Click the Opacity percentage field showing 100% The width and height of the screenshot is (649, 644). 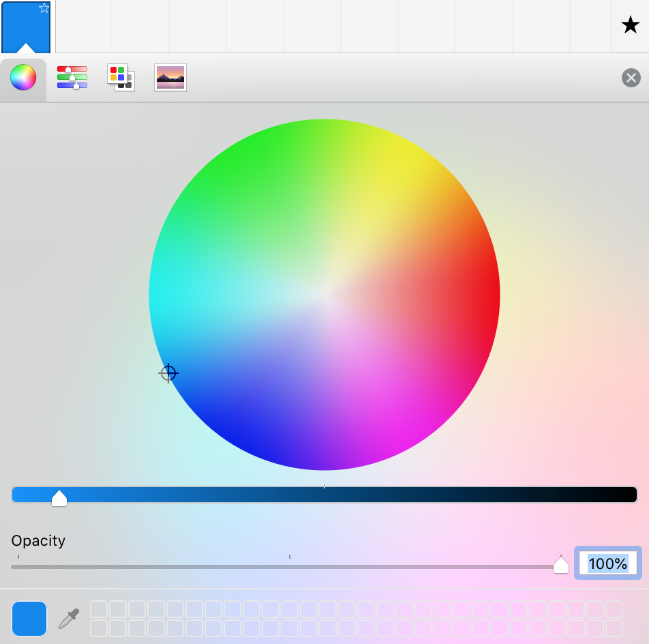pyautogui.click(x=607, y=563)
